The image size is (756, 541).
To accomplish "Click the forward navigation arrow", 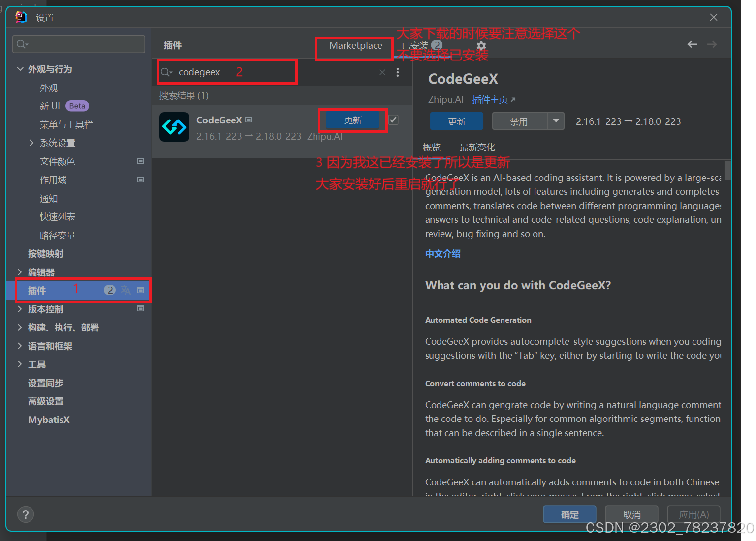I will tap(712, 44).
